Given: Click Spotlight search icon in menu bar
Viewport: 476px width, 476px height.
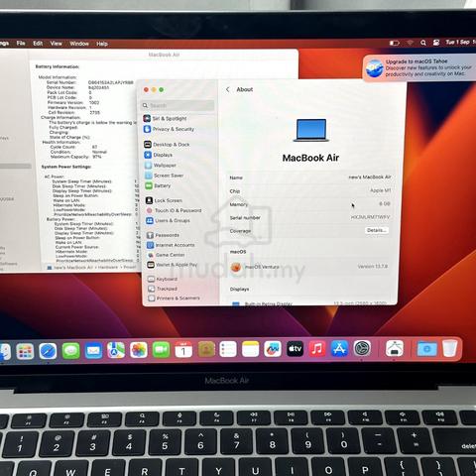Looking at the screenshot, I should tap(423, 43).
